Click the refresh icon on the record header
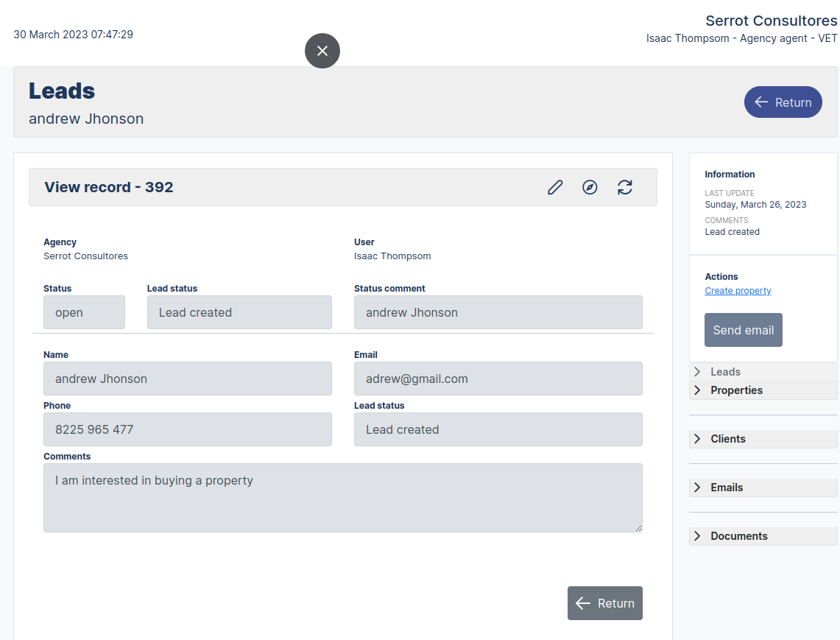Viewport: 840px width, 640px height. tap(625, 187)
